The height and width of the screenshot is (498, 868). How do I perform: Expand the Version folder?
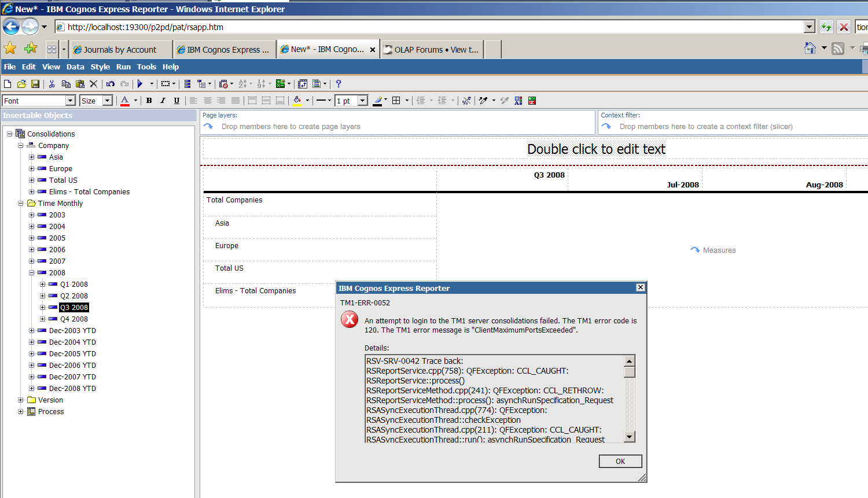click(20, 400)
